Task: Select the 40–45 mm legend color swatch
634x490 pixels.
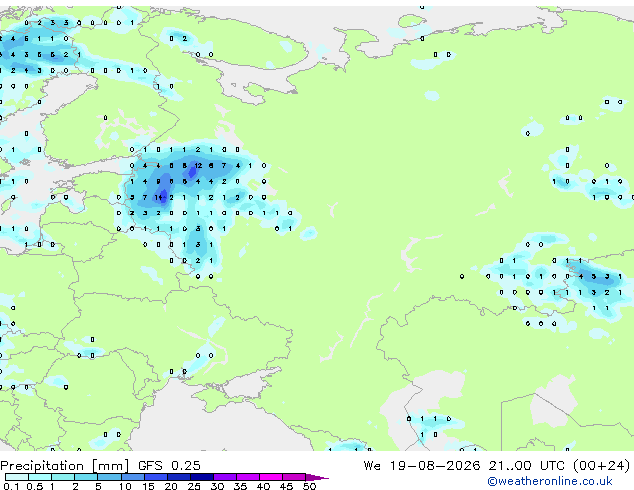Action: pyautogui.click(x=271, y=477)
